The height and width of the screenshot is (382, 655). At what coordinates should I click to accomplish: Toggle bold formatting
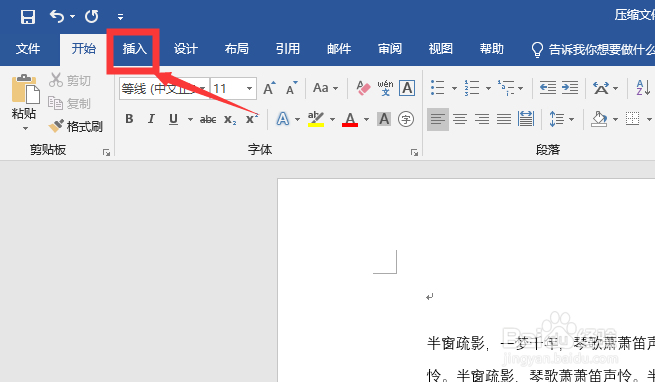(129, 119)
